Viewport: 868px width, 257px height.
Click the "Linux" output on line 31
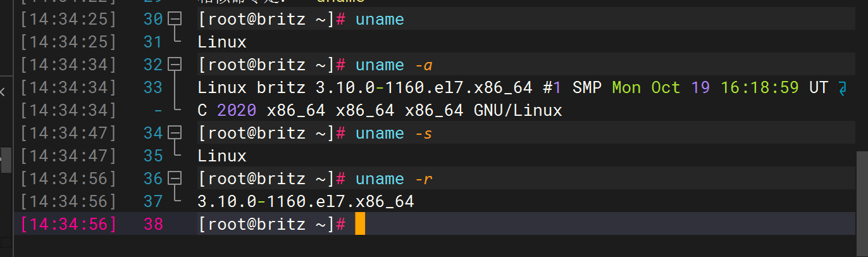point(222,42)
